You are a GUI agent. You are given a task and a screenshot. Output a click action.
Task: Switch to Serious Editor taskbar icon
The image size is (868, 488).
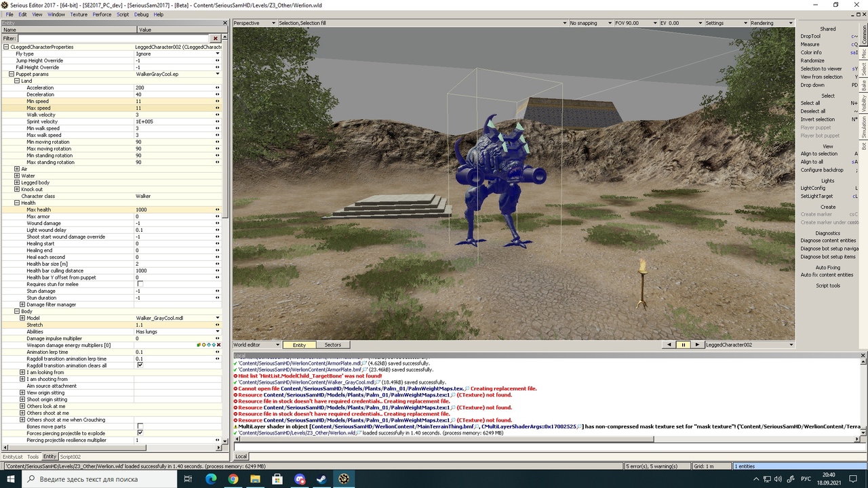point(344,479)
